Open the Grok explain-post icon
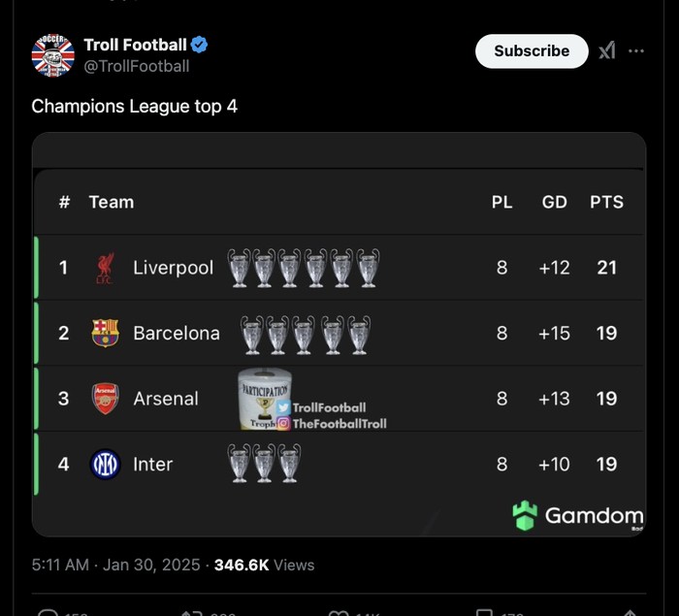 point(607,51)
